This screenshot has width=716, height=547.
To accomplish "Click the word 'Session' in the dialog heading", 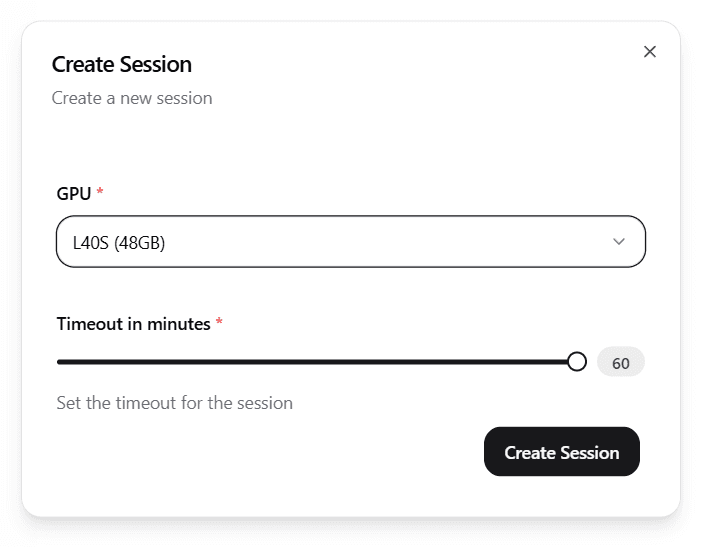I will tap(155, 65).
